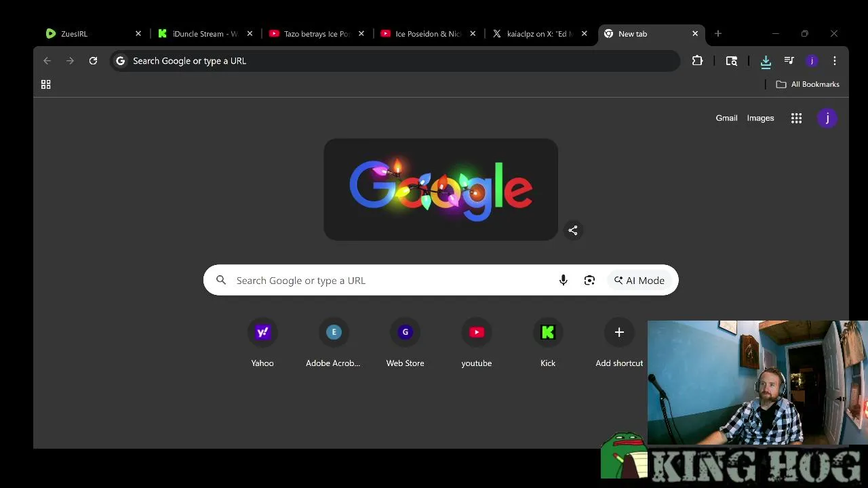Viewport: 868px width, 488px height.
Task: Open the Web Store shortcut
Action: click(x=406, y=343)
